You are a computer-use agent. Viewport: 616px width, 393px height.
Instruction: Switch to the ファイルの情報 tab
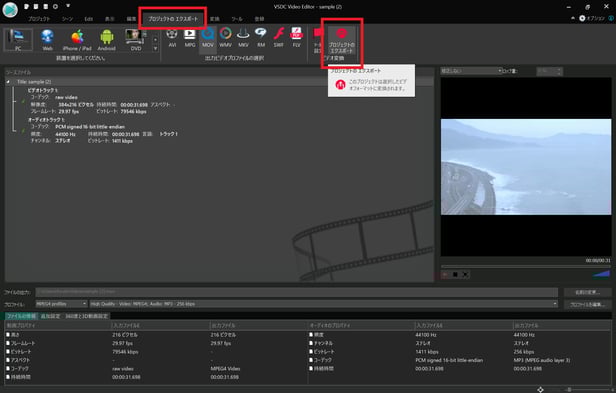22,316
